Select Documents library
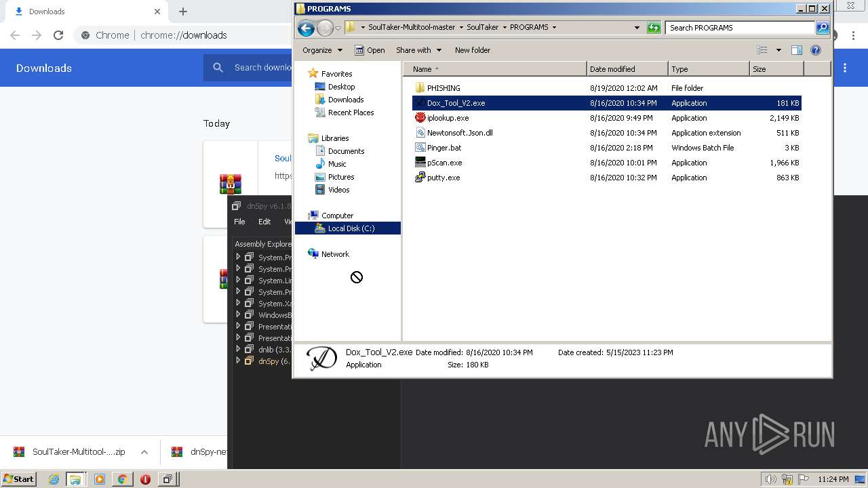The width and height of the screenshot is (868, 488). pos(346,151)
